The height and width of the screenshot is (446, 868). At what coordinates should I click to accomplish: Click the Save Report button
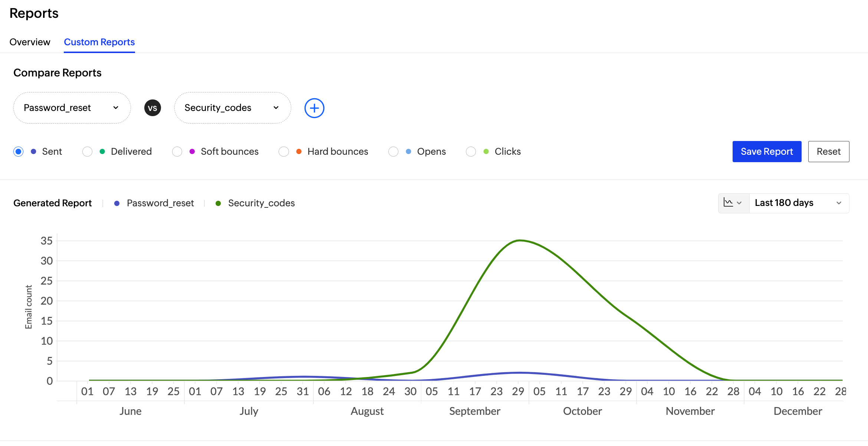[x=767, y=151]
